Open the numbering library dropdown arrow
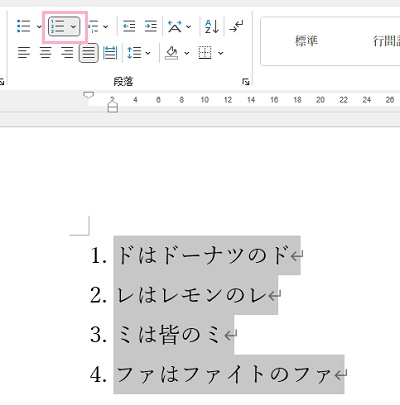 (x=73, y=26)
